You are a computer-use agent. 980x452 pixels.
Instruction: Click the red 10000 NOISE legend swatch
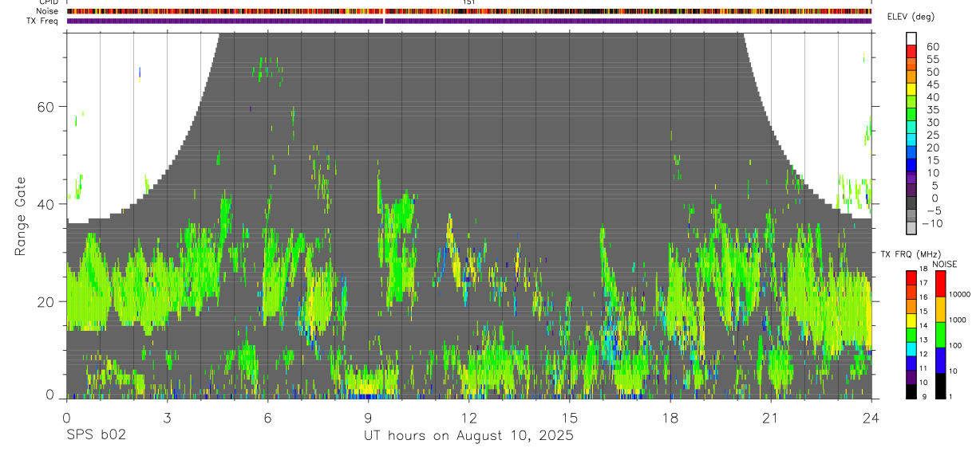point(940,284)
